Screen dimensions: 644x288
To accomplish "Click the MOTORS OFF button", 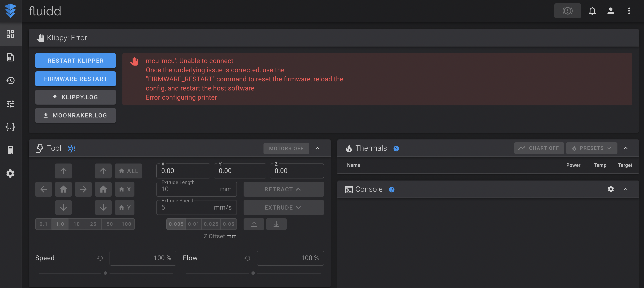I will click(x=286, y=149).
